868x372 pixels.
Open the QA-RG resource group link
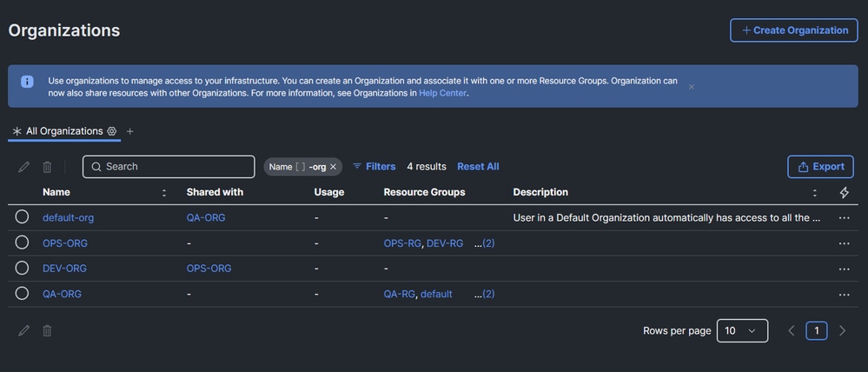(x=399, y=294)
